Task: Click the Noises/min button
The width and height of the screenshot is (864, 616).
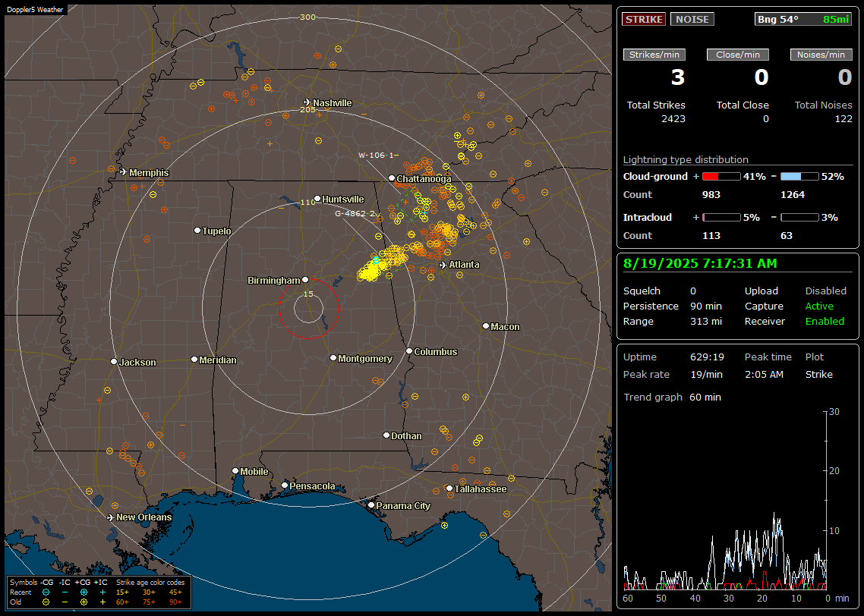Action: pyautogui.click(x=821, y=55)
